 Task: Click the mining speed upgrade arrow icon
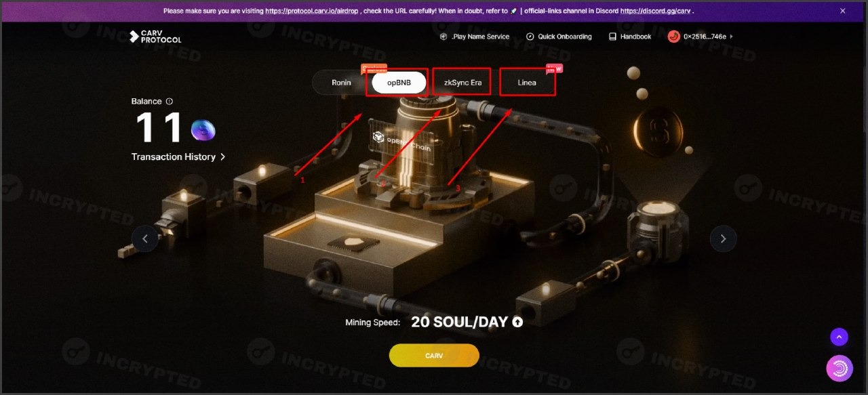[x=518, y=323]
